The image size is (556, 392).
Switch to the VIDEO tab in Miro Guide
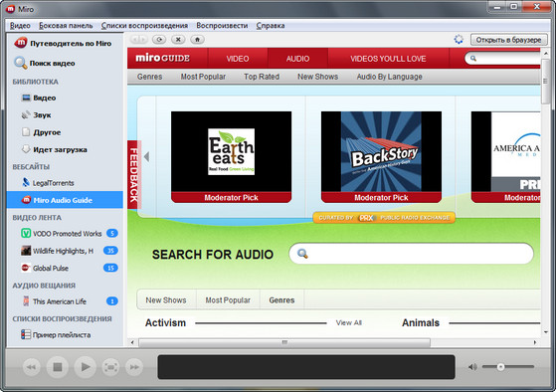click(x=238, y=59)
